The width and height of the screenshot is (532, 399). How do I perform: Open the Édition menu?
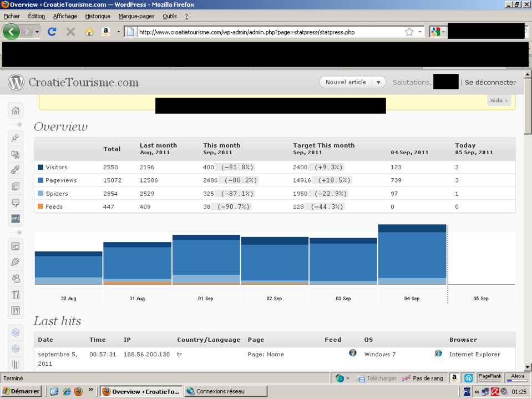point(36,16)
